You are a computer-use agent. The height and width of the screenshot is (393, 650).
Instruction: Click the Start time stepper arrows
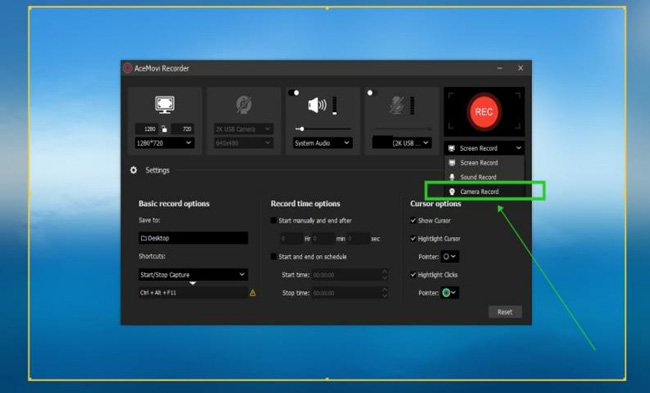coord(385,275)
